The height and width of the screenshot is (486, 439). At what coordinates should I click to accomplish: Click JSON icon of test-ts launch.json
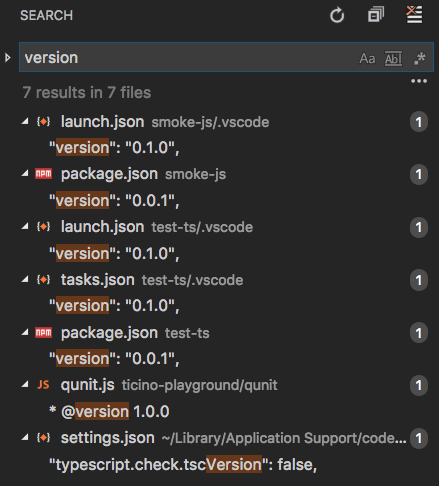pos(43,227)
